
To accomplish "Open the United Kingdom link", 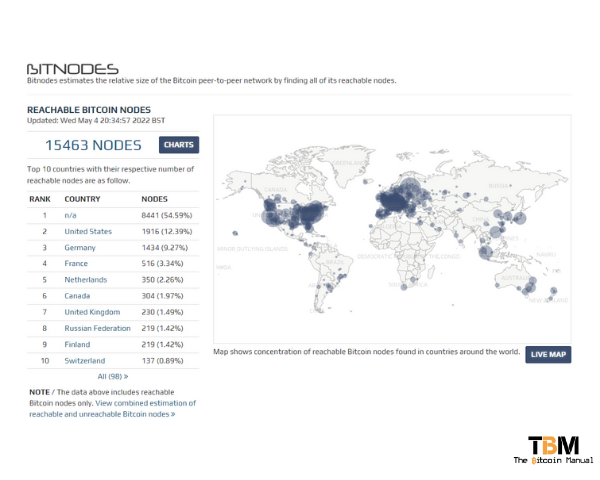I will [x=92, y=312].
